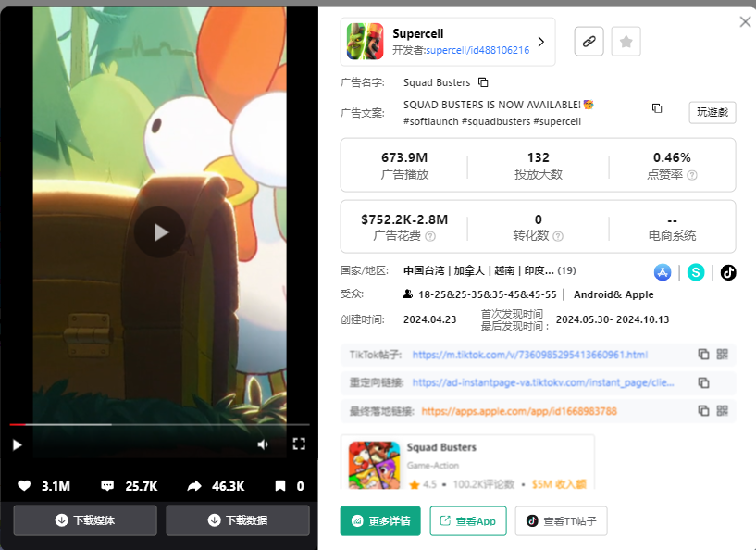Click Squad Busters app card thumbnail

tap(375, 465)
